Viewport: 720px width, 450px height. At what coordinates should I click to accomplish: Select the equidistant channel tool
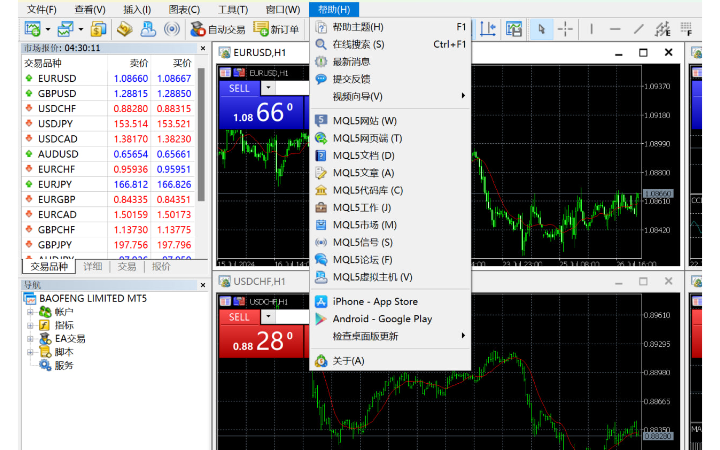coord(663,29)
